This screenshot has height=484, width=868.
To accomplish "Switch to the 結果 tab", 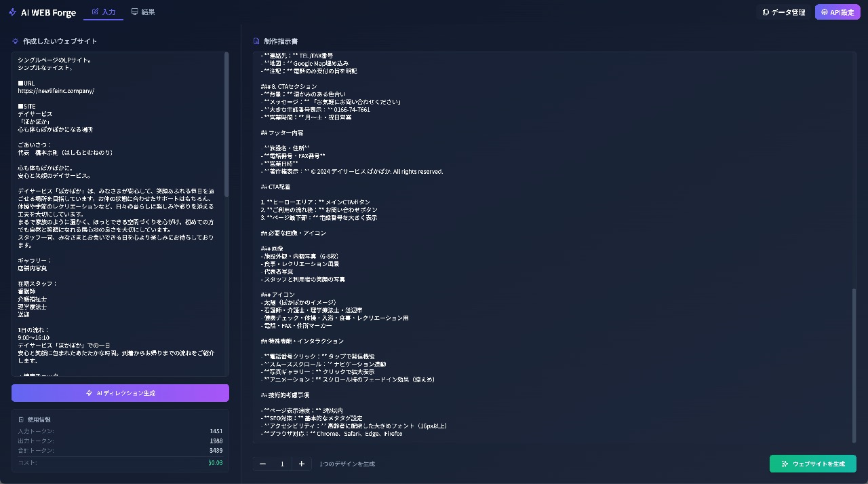I will pyautogui.click(x=144, y=12).
